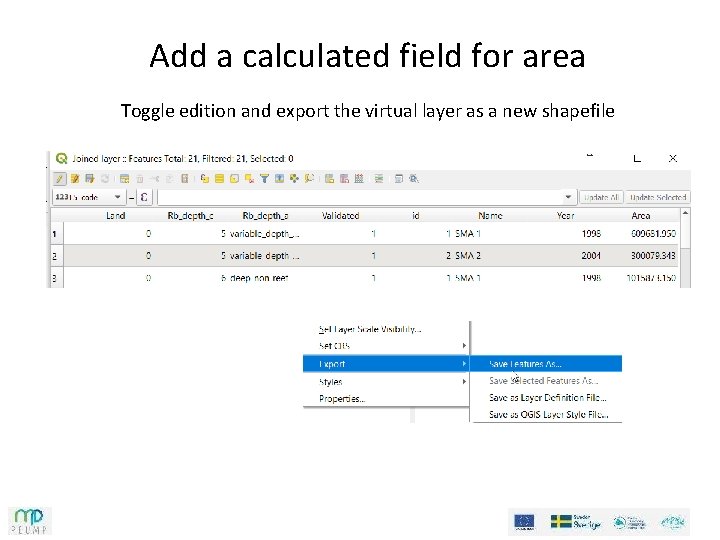Viewport: 720px width, 540px height.
Task: Click Zoom map to selected rows icon
Action: [x=309, y=179]
